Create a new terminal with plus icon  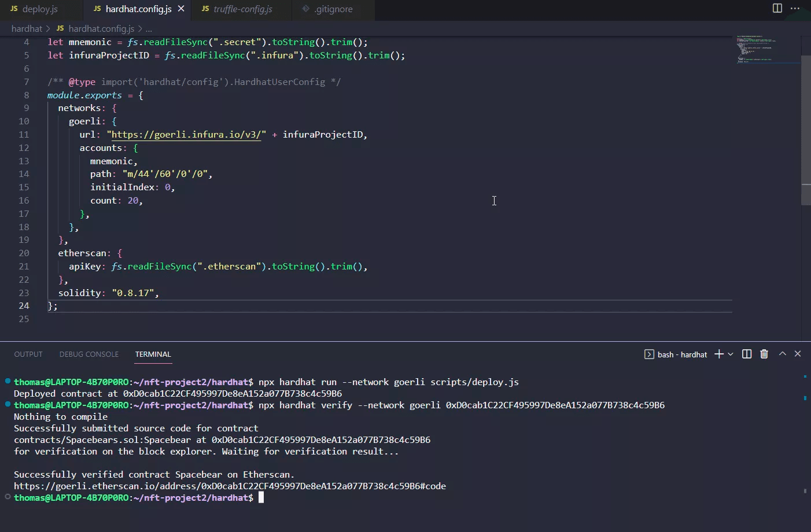tap(719, 354)
